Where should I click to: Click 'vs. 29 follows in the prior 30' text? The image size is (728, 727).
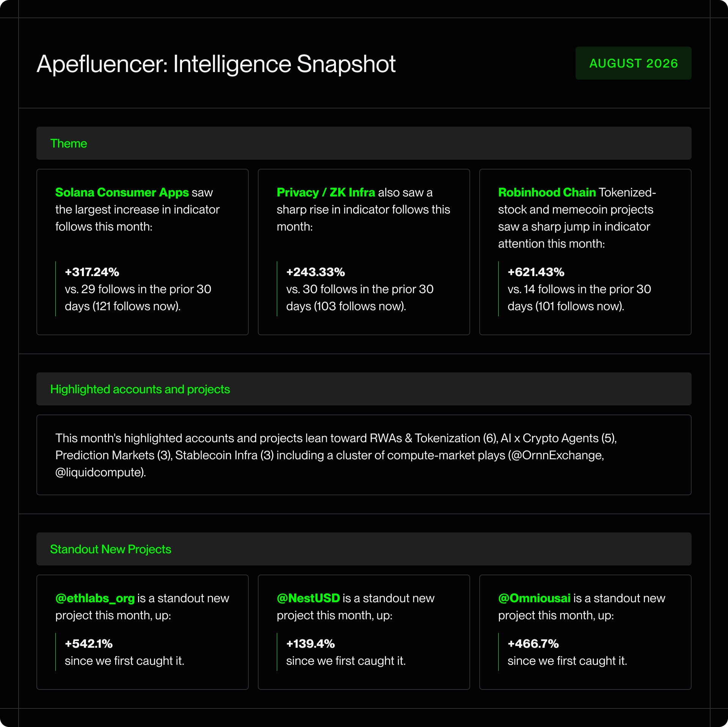tap(138, 289)
